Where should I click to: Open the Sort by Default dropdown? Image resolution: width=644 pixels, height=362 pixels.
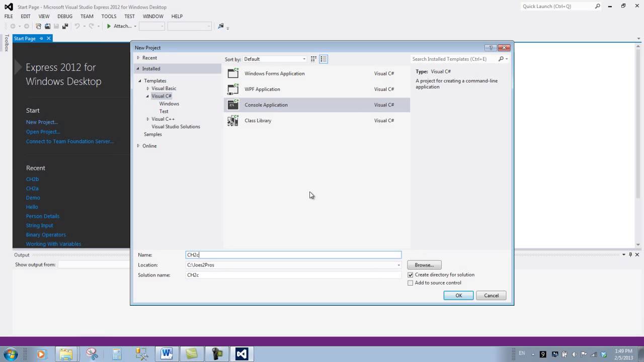pyautogui.click(x=275, y=59)
